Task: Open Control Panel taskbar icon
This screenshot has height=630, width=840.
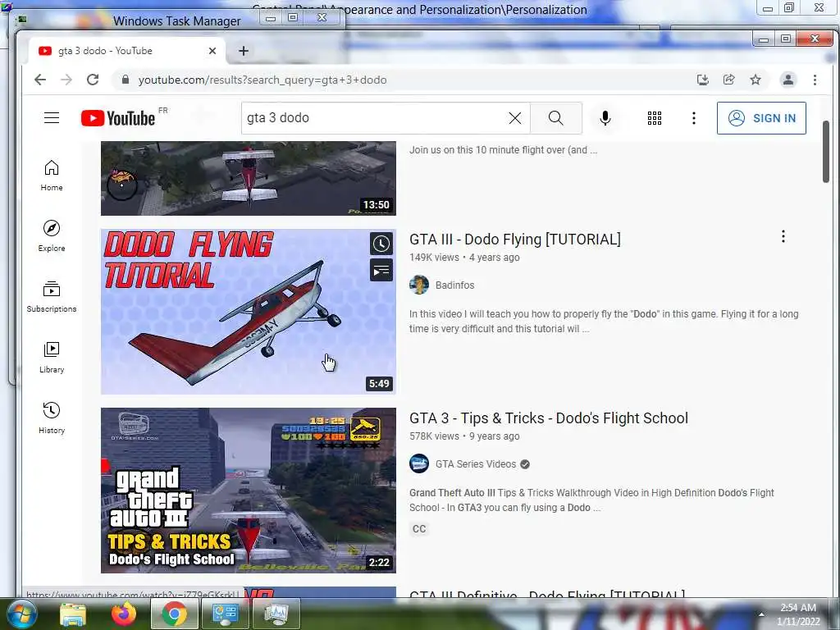Action: click(225, 614)
